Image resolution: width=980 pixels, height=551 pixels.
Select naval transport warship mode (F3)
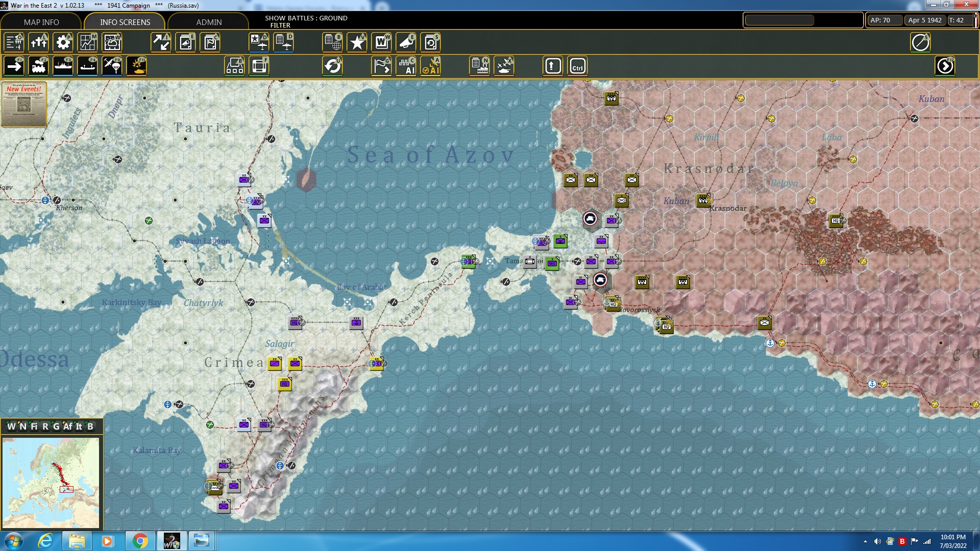coord(63,66)
